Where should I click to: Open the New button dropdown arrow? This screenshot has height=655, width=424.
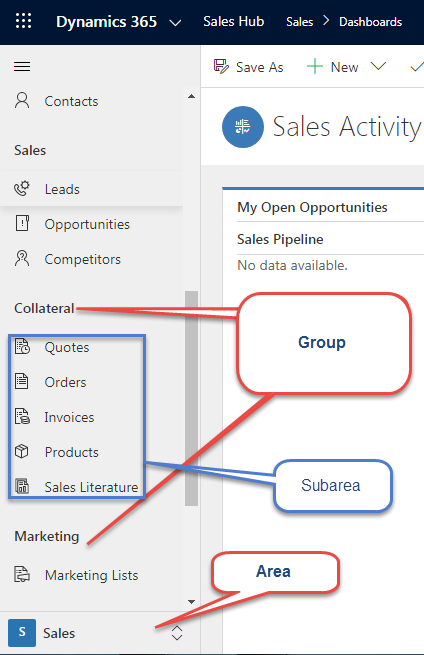(x=378, y=66)
